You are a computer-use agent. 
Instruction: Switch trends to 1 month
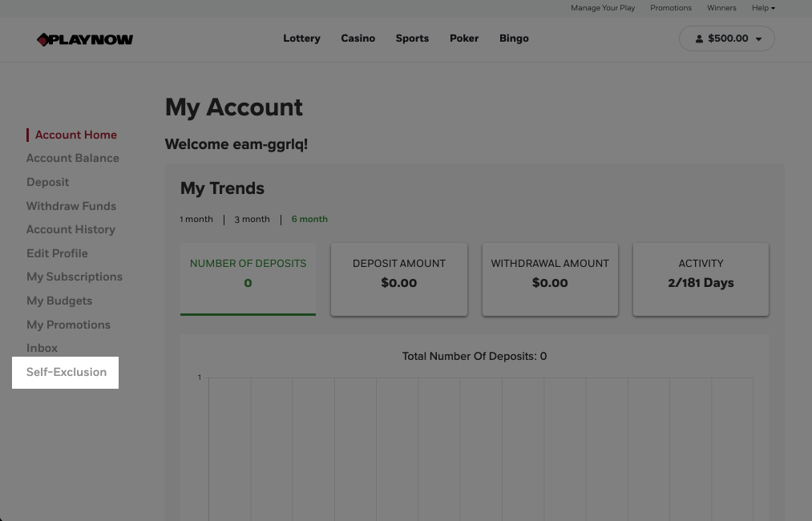coord(196,219)
